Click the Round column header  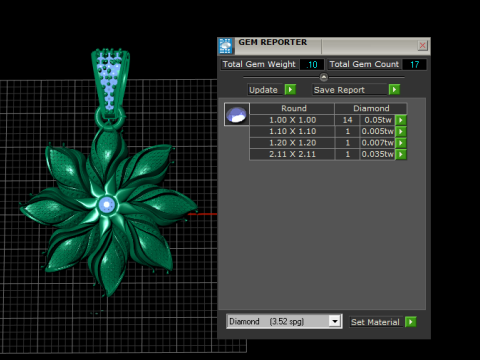(292, 108)
